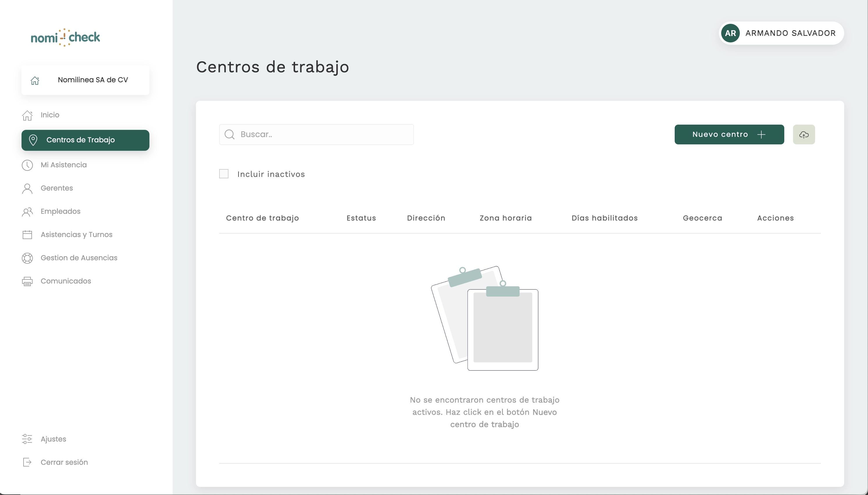Screen dimensions: 868x495
Task: Open the Gerentes section
Action: click(x=57, y=188)
